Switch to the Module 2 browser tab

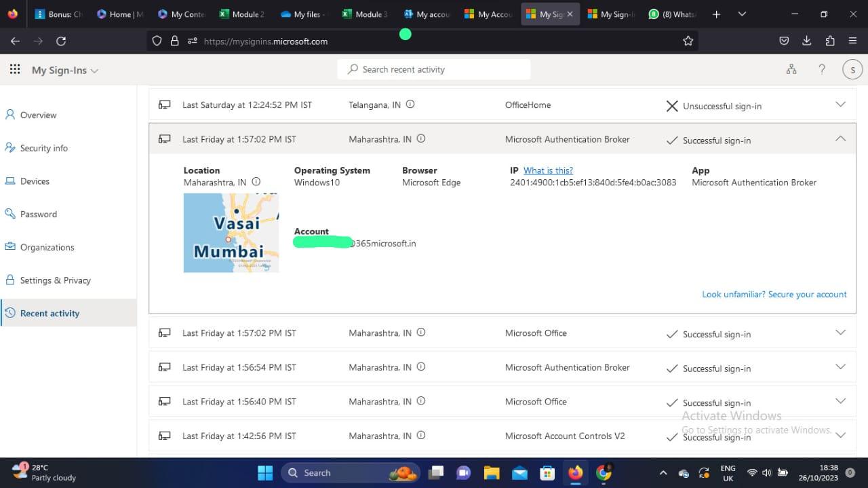point(242,14)
